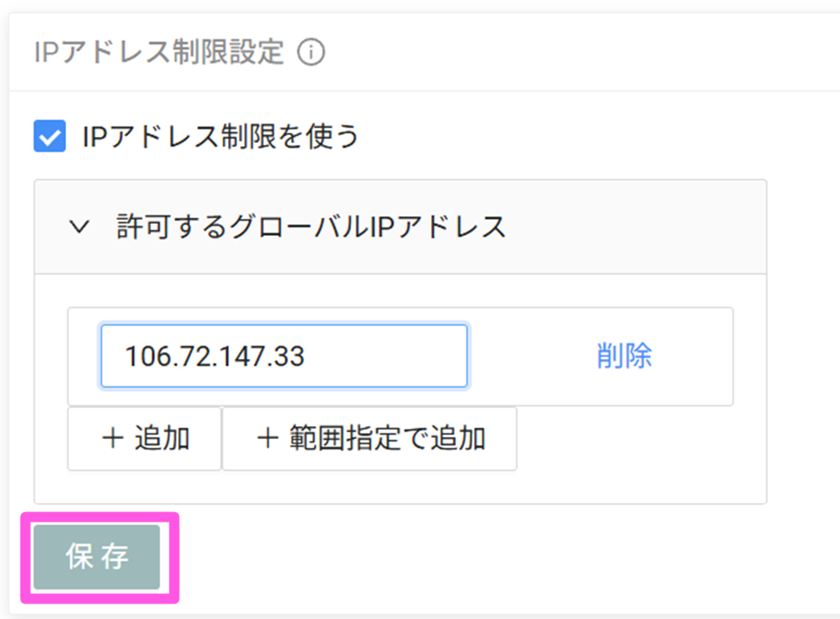This screenshot has width=840, height=619.
Task: Toggle IP restriction via IPアドレス制限を使う label
Action: coord(219,137)
